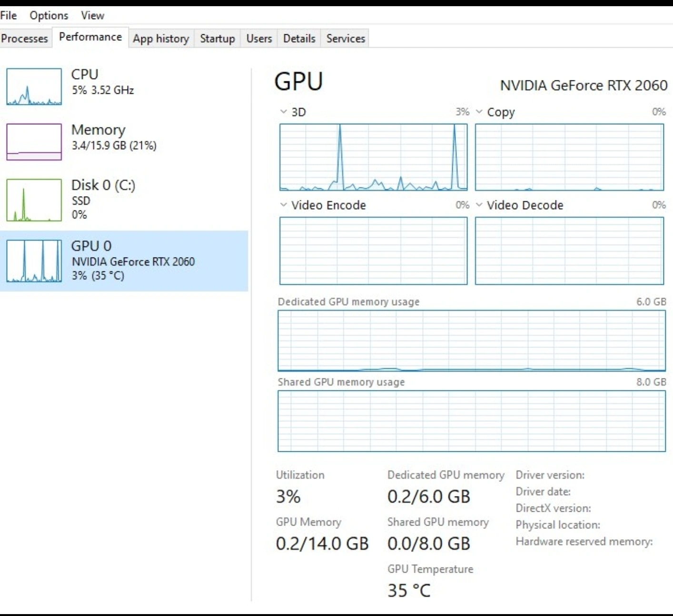
Task: Click the Disk 0 (C:) label
Action: click(103, 185)
